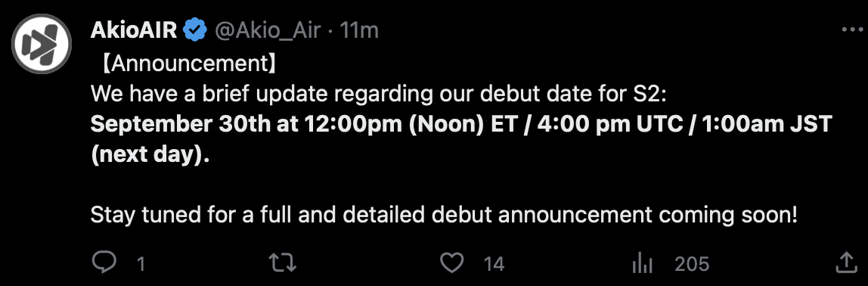Repost the tweet with the retweet icon
The width and height of the screenshot is (868, 286).
281,263
